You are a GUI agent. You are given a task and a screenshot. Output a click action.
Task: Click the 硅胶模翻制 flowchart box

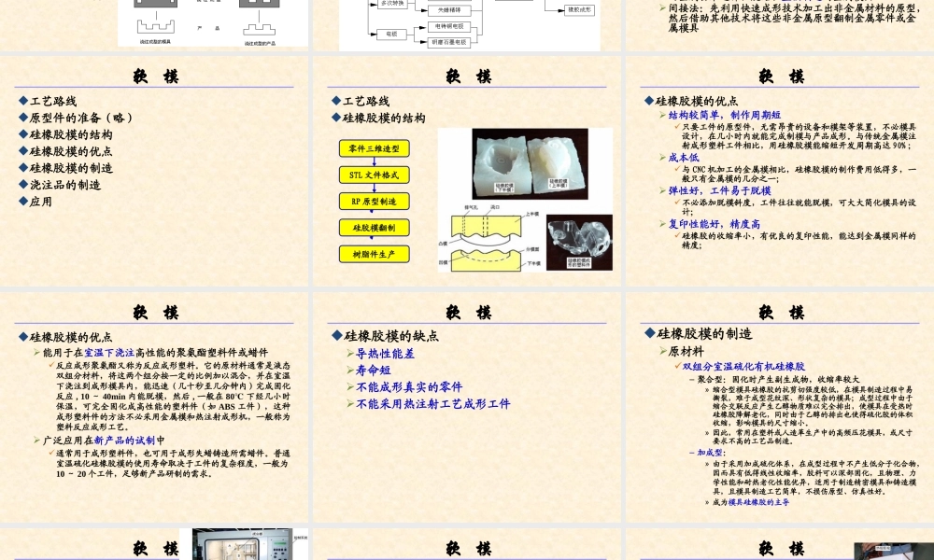(375, 228)
